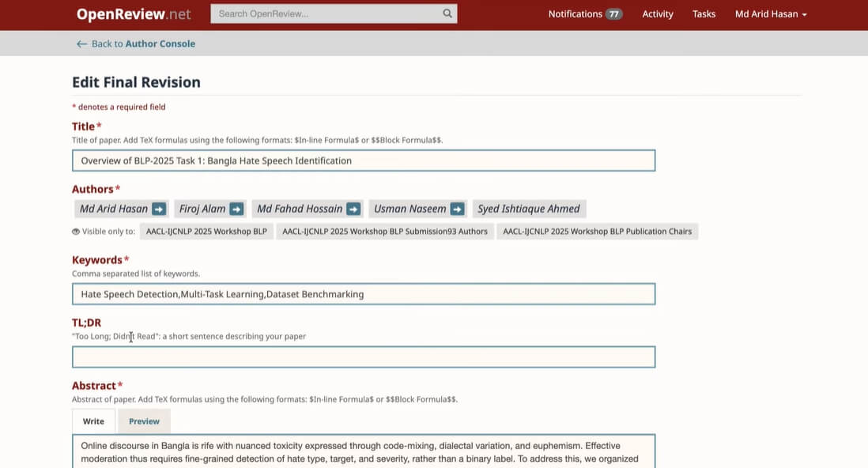868x468 pixels.
Task: Switch to the abstract Preview tab
Action: click(144, 421)
